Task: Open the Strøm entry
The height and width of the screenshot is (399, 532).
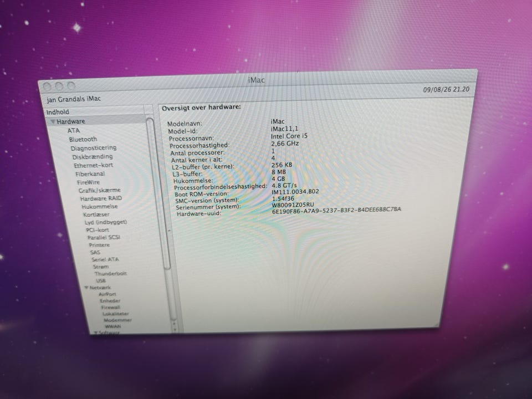Action: tap(101, 267)
